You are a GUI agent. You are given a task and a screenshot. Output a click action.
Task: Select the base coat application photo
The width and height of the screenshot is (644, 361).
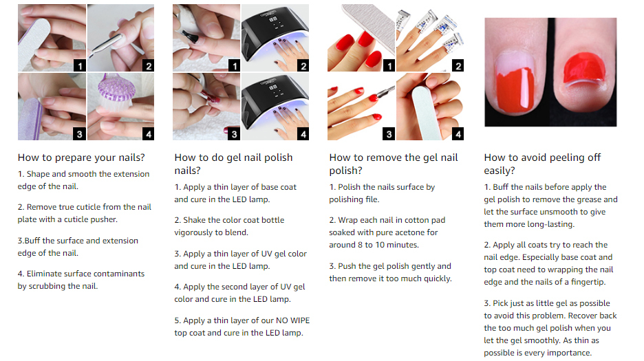pos(206,38)
